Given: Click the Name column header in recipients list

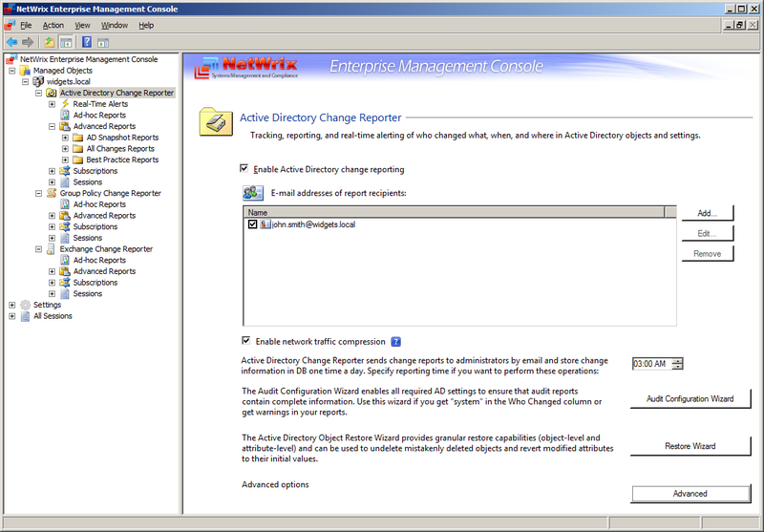Looking at the screenshot, I should pyautogui.click(x=454, y=212).
